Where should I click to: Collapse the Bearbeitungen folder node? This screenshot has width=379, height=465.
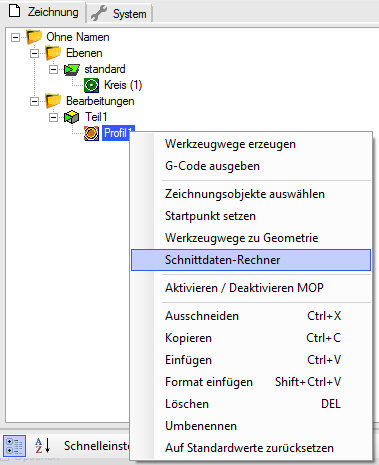[34, 101]
